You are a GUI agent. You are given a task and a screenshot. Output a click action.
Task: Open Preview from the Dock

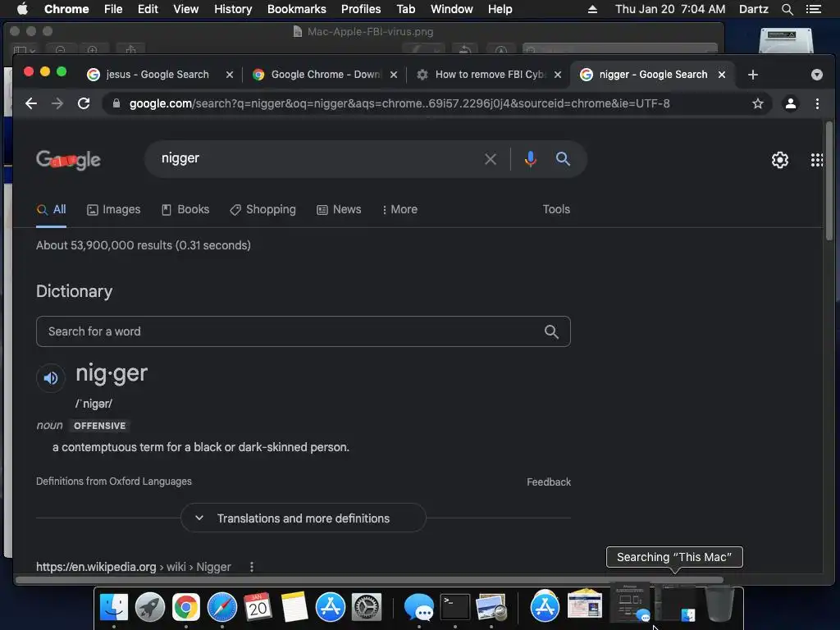pos(491,607)
